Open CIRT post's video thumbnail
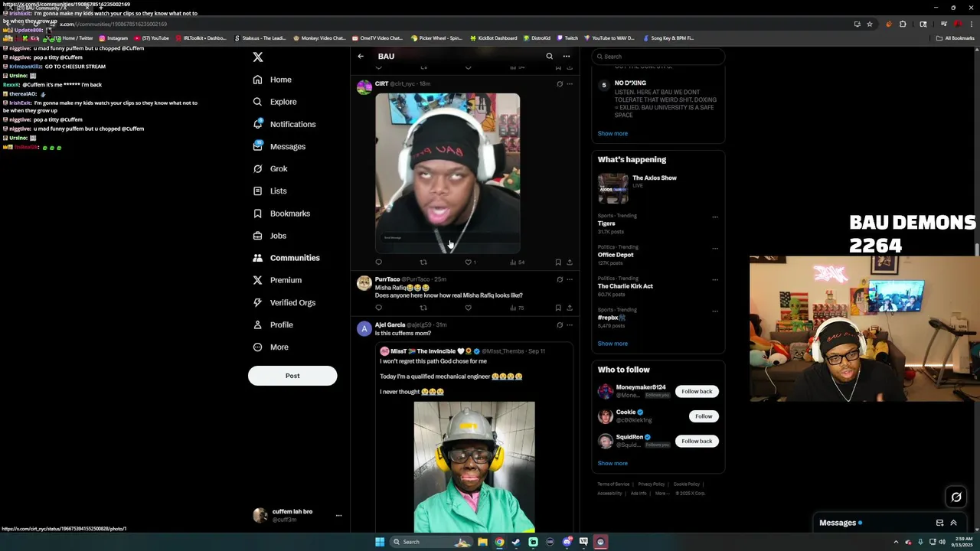The image size is (980, 551). coord(447,173)
